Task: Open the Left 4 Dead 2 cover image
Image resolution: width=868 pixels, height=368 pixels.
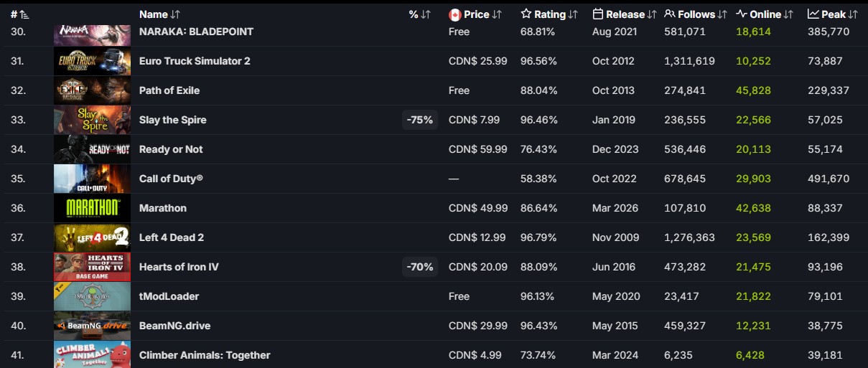Action: 92,237
